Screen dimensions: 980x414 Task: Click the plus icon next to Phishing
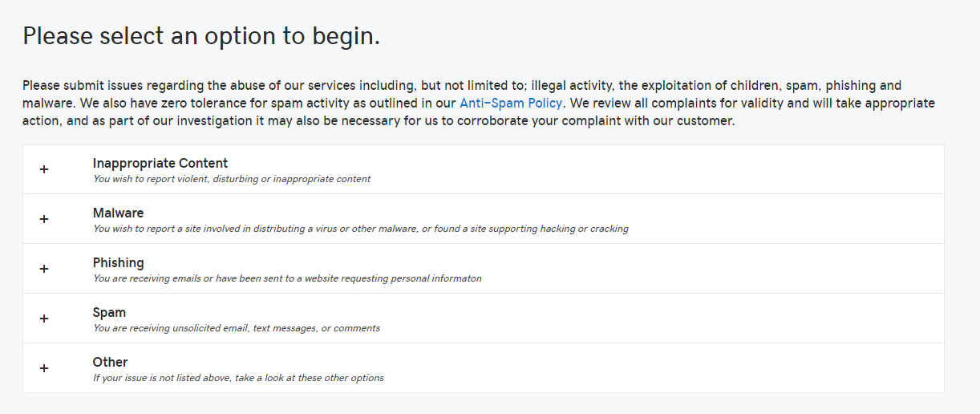coord(44,269)
